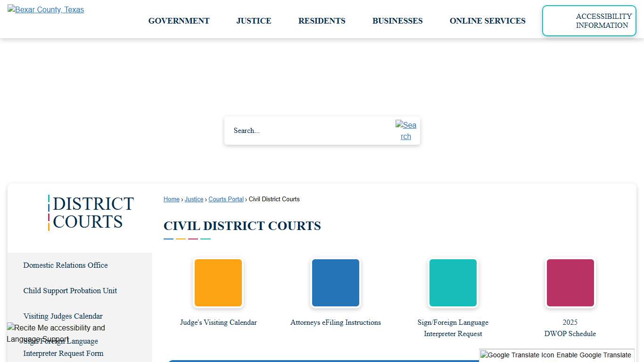Open the Attorneys eFiling Instructions blue icon
The width and height of the screenshot is (644, 362).
(x=335, y=283)
